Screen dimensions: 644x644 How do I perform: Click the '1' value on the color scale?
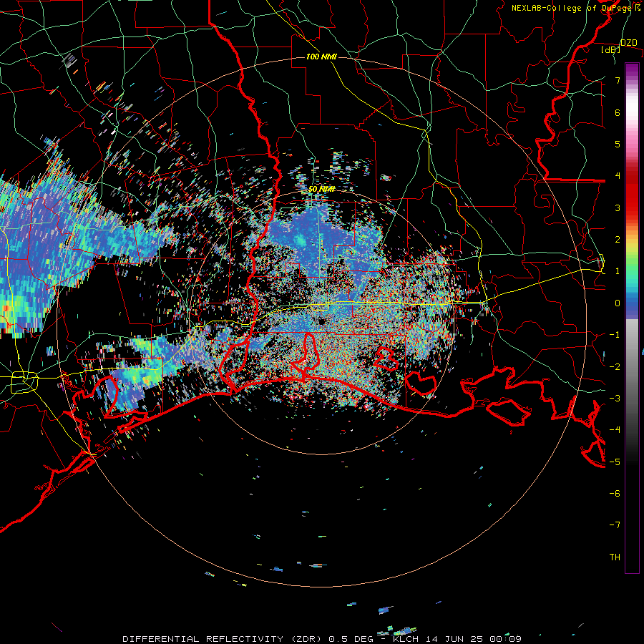(x=618, y=271)
